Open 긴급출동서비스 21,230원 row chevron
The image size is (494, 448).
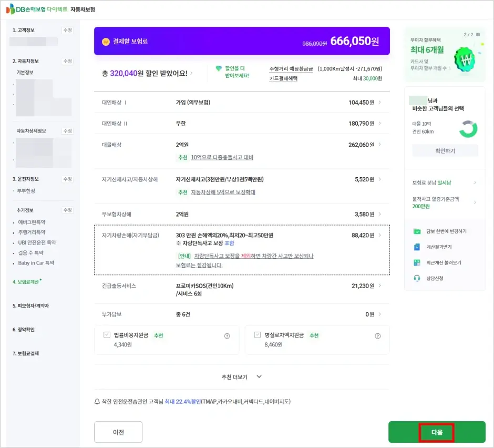tap(379, 286)
